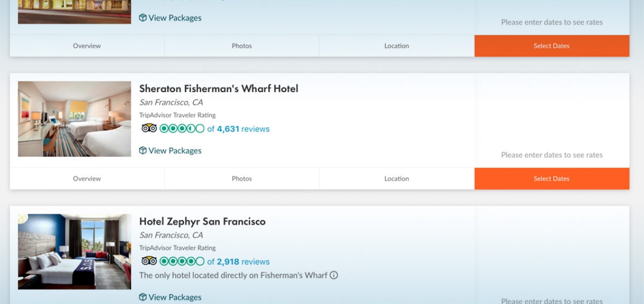The image size is (644, 304).
Task: Open View Packages for Hotel Zephyr San Francisco
Action: coord(170,297)
